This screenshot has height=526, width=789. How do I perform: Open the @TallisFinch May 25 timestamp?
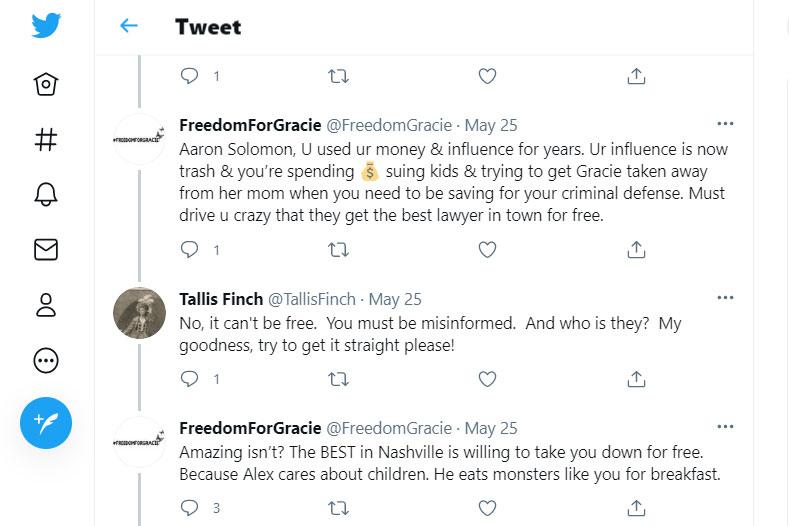[395, 299]
